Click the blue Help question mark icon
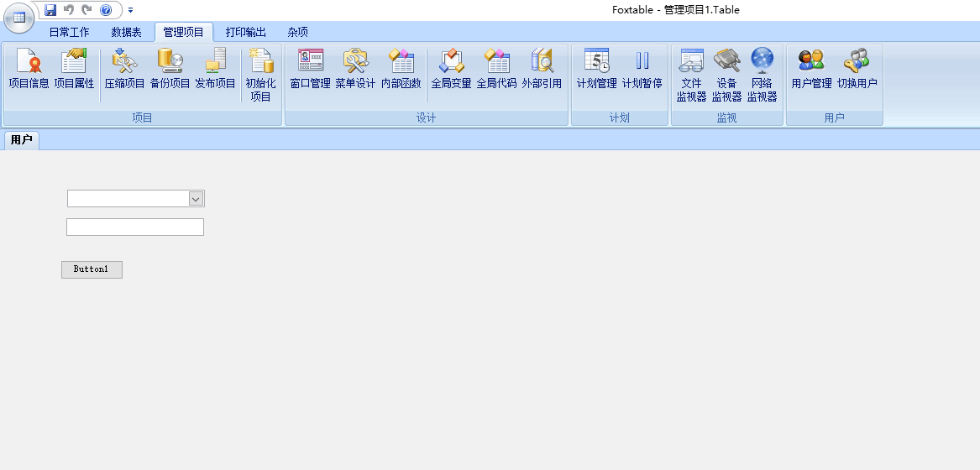Image resolution: width=980 pixels, height=470 pixels. click(106, 10)
